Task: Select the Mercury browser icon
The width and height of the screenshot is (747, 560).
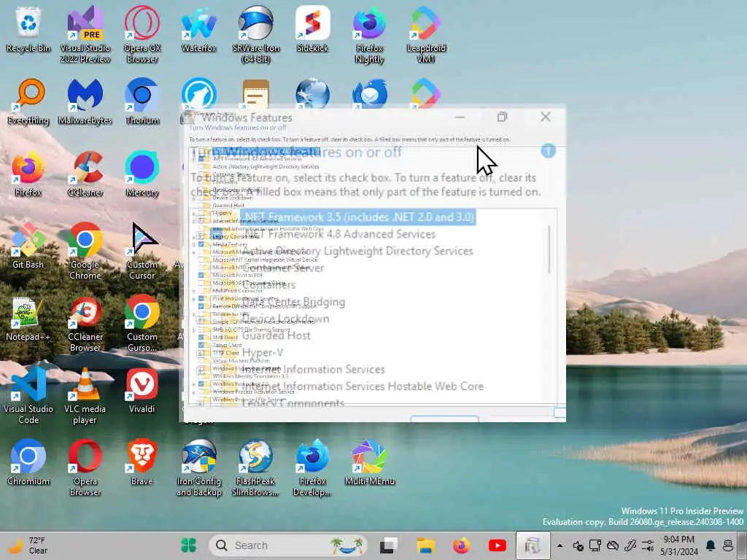Action: click(x=142, y=174)
